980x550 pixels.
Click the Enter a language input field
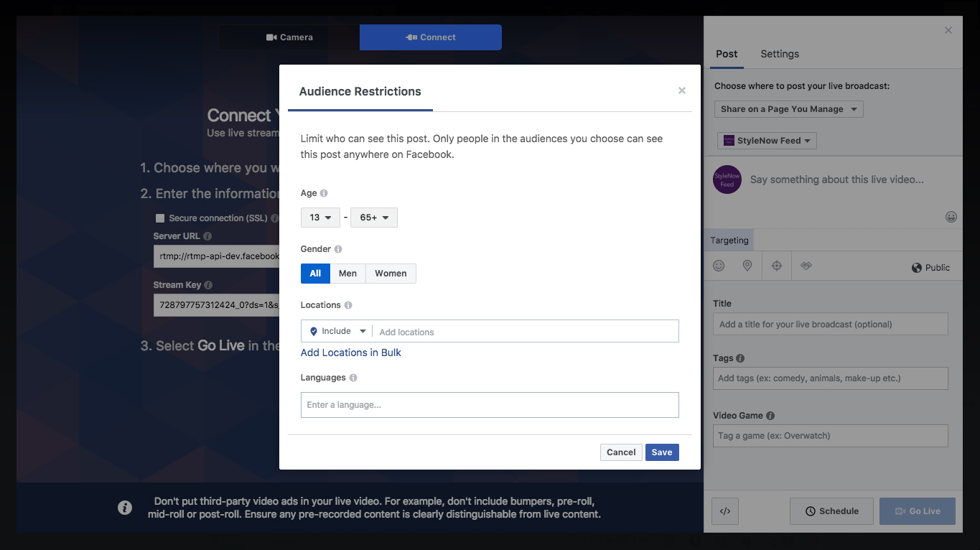click(x=489, y=405)
